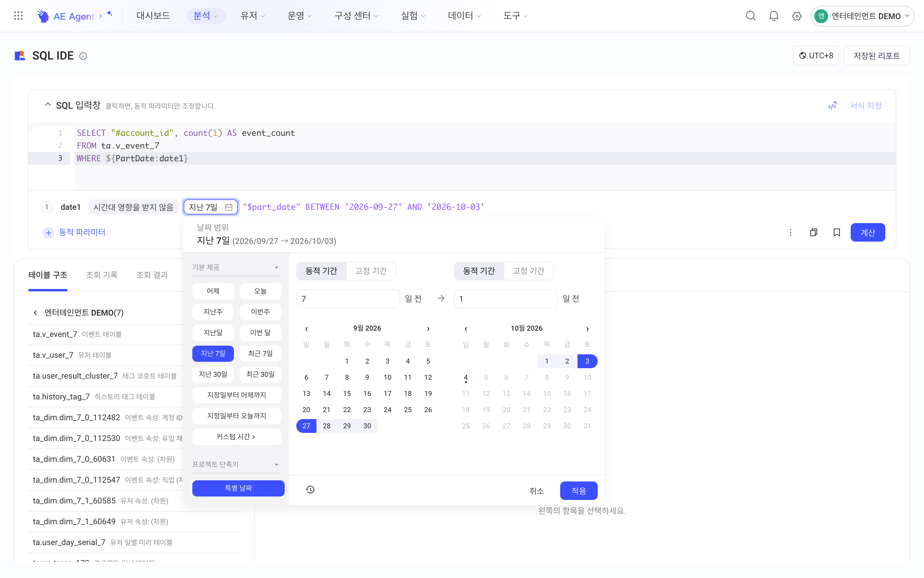The image size is (924, 578).
Task: Select end-side 고정 기간 toggle
Action: tap(528, 271)
